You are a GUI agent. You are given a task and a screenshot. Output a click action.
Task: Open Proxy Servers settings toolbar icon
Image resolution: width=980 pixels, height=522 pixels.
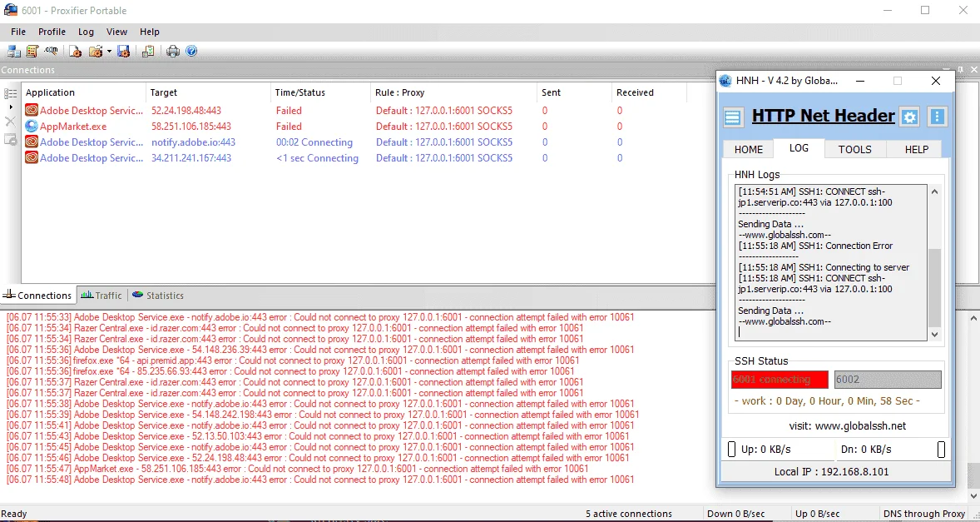(x=14, y=52)
